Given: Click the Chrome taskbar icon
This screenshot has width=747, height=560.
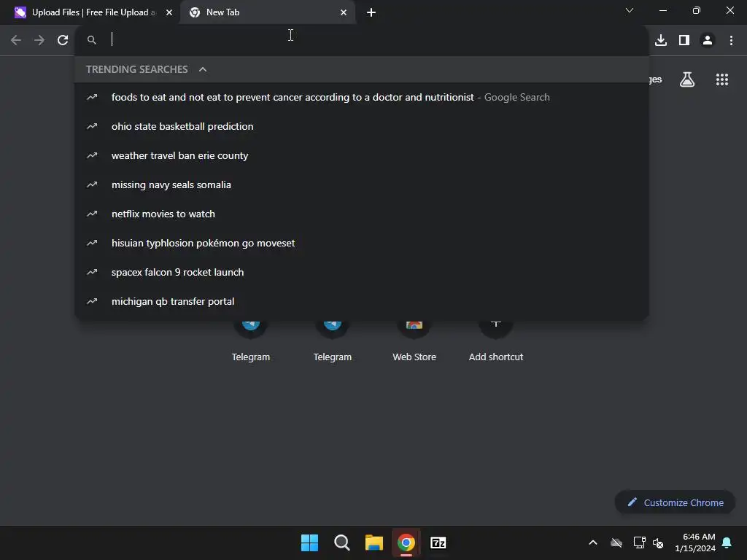Looking at the screenshot, I should [406, 542].
